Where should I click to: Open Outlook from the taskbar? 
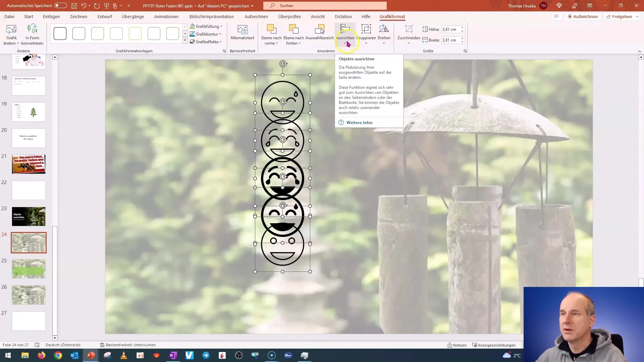click(x=74, y=355)
